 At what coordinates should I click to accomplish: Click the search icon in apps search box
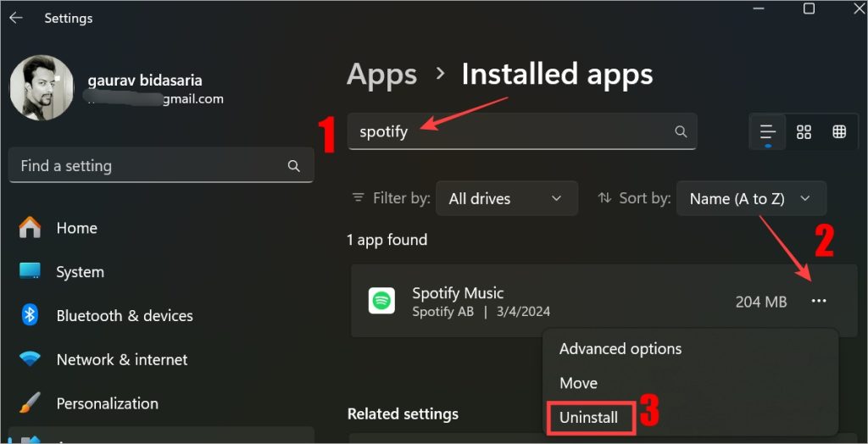coord(681,131)
